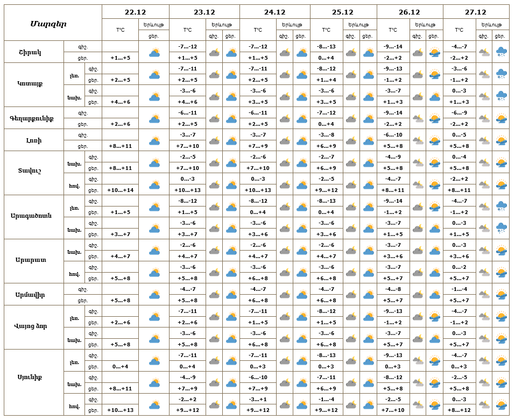Click Լոռի's weather icon for 22.12
The height and width of the screenshot is (420, 515).
point(154,140)
